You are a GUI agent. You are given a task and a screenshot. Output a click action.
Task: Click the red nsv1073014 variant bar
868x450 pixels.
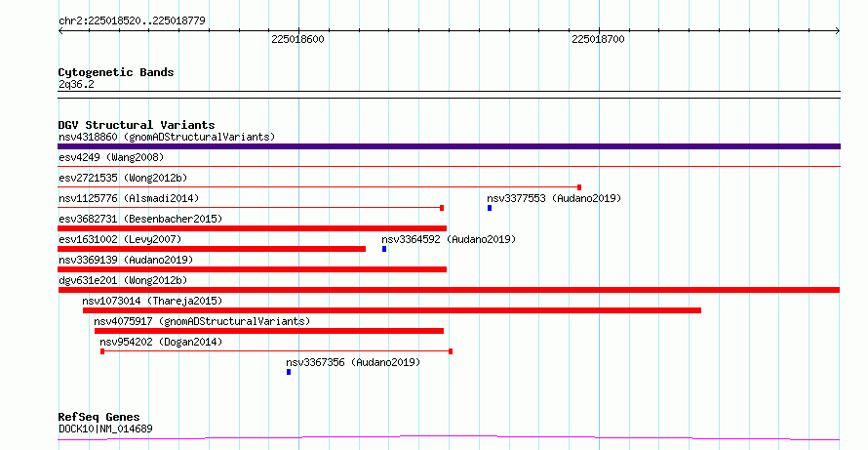(x=392, y=310)
